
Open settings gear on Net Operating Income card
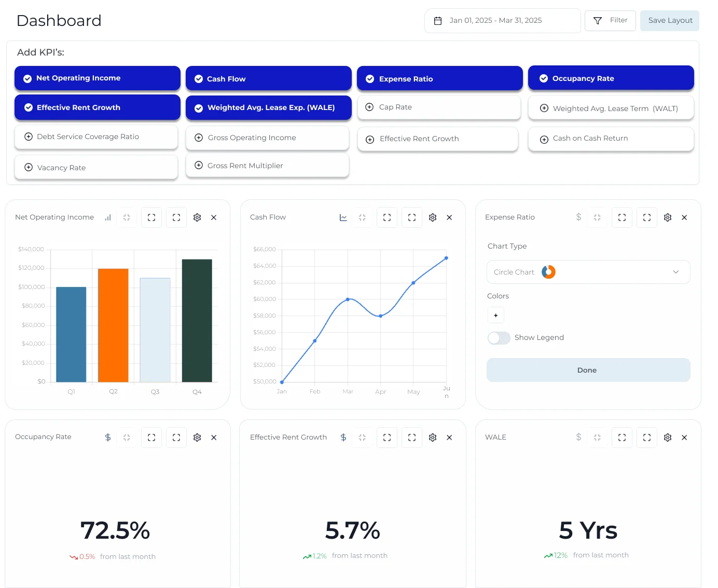point(197,217)
